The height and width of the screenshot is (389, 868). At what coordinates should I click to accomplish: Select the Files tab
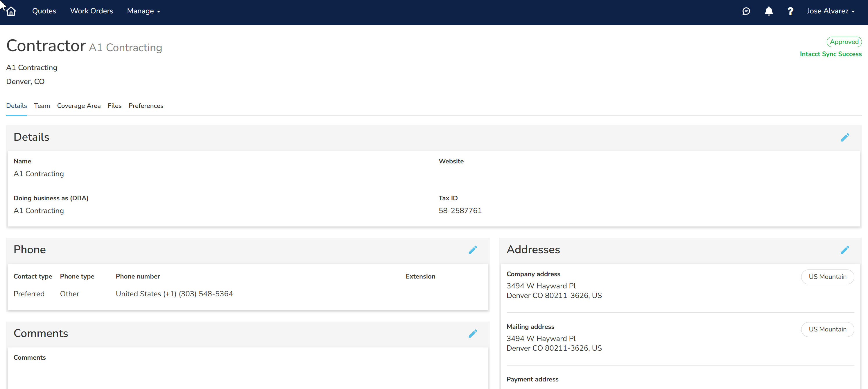(x=114, y=106)
